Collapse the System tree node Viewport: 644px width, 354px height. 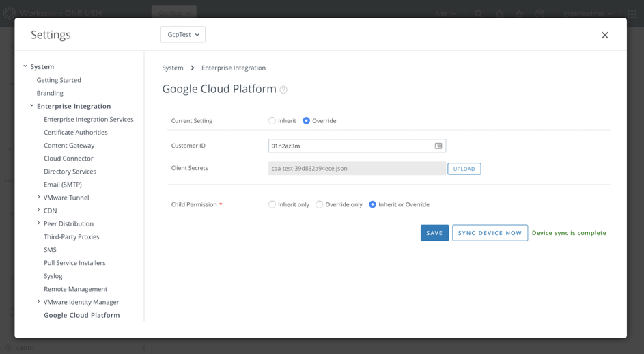coord(25,66)
